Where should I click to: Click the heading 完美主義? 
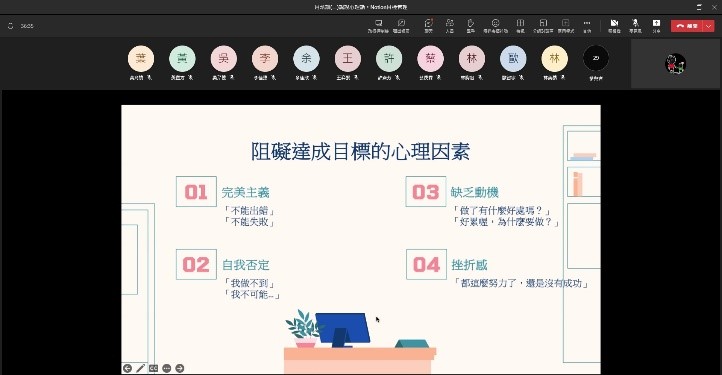click(x=245, y=193)
